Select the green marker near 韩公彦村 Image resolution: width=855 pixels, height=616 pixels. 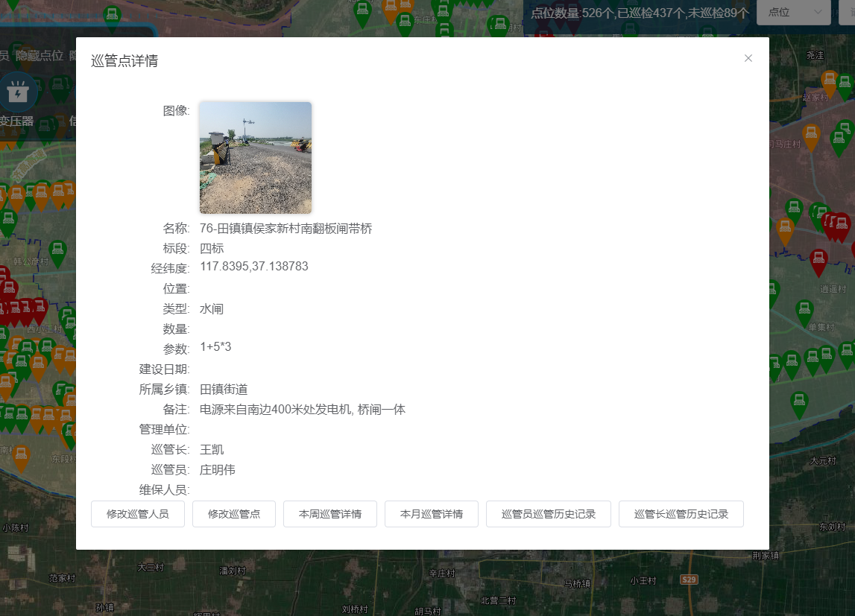pos(57,251)
